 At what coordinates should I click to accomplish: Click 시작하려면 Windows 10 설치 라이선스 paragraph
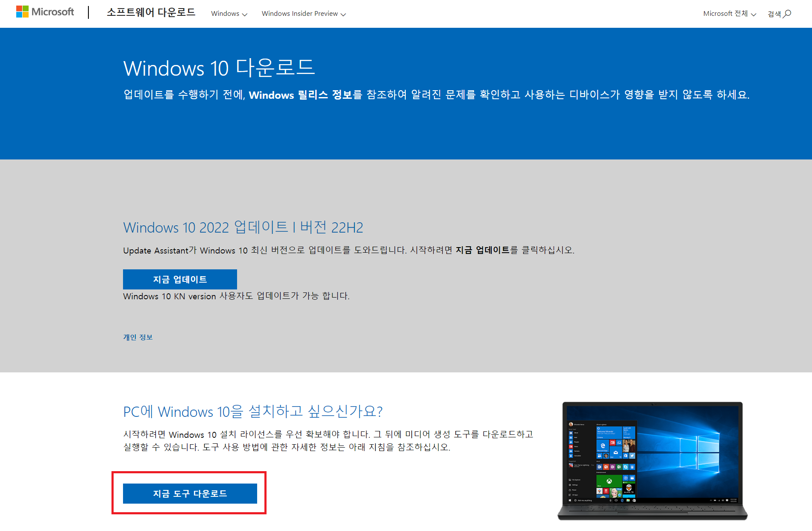[328, 441]
